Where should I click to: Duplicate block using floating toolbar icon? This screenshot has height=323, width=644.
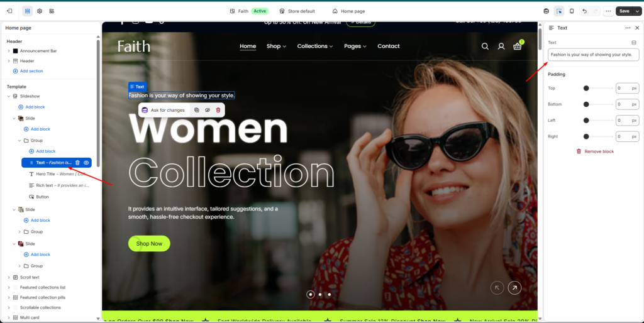pyautogui.click(x=197, y=110)
